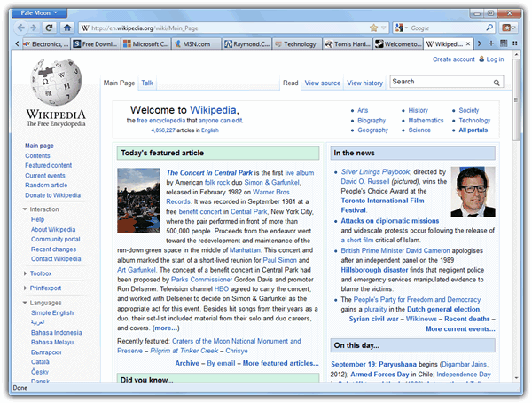
Task: Open the Create account link
Action: pyautogui.click(x=453, y=59)
